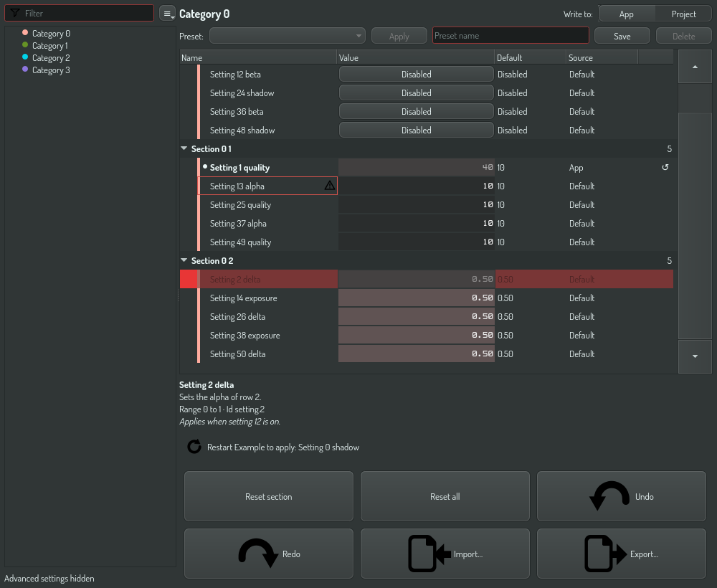717x588 pixels.
Task: Click the filter funnel icon
Action: coord(14,13)
